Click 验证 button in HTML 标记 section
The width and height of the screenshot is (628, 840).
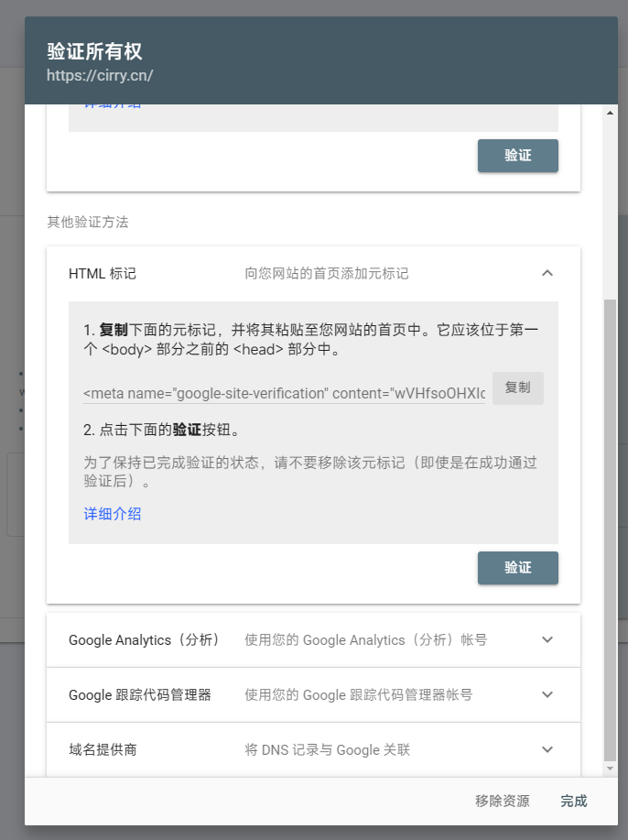tap(517, 568)
